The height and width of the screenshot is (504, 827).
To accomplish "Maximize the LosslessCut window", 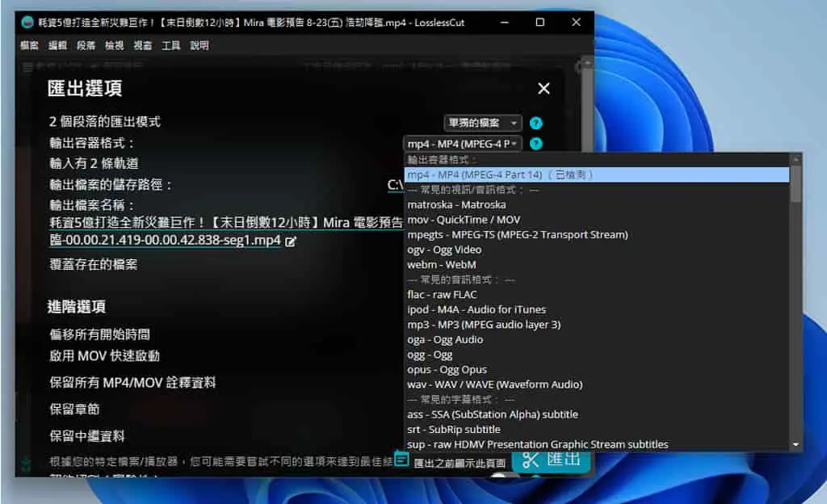I will [540, 22].
